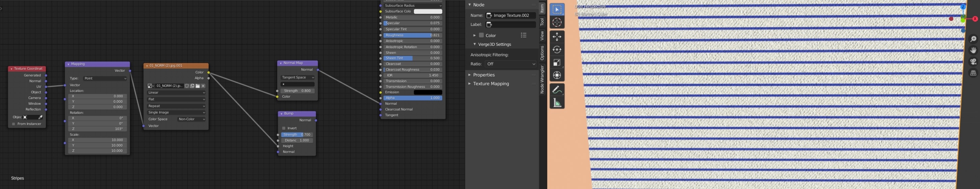Switch to the Tool sidebar tab
The image size is (980, 189).
tap(542, 22)
